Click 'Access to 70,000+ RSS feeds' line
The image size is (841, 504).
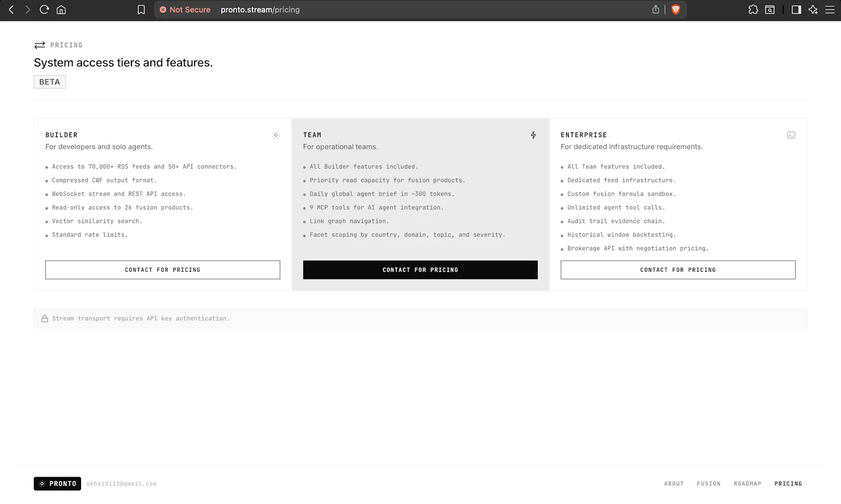pos(145,167)
